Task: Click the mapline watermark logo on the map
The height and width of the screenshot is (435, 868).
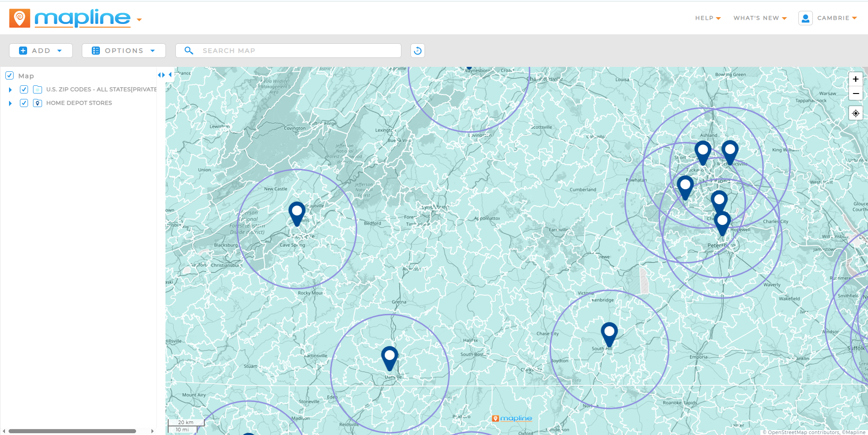Action: tap(512, 418)
